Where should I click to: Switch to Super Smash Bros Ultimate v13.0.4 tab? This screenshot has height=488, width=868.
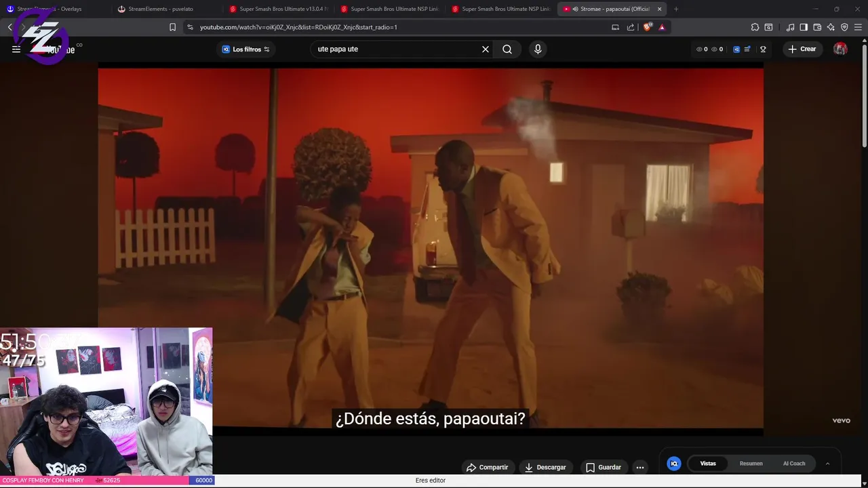coord(278,9)
